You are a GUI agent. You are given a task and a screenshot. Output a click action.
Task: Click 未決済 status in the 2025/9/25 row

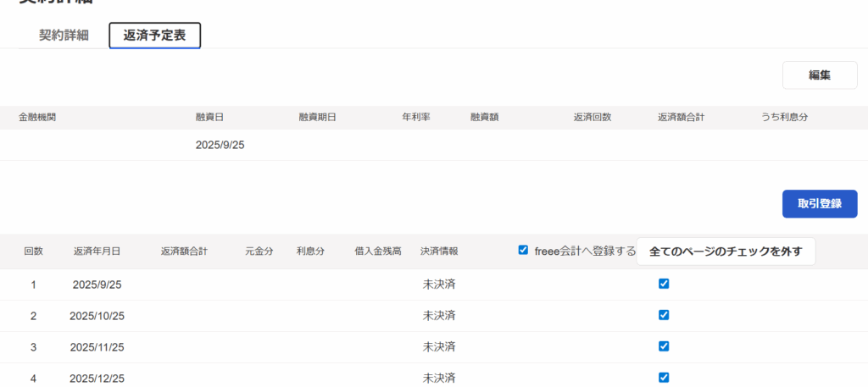point(439,285)
